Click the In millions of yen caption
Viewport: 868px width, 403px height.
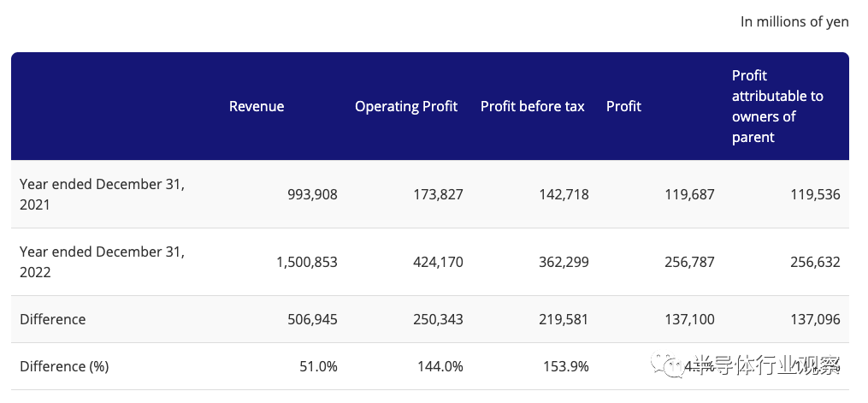794,22
